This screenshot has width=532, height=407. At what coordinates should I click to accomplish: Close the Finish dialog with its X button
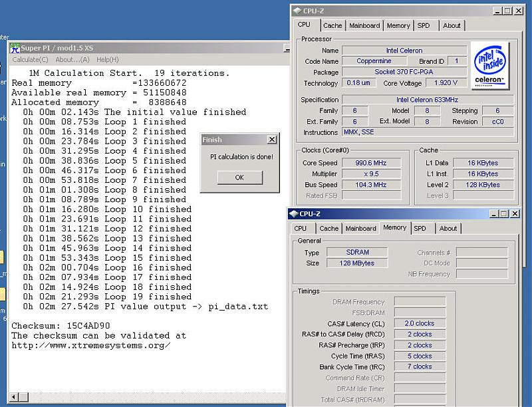[271, 140]
